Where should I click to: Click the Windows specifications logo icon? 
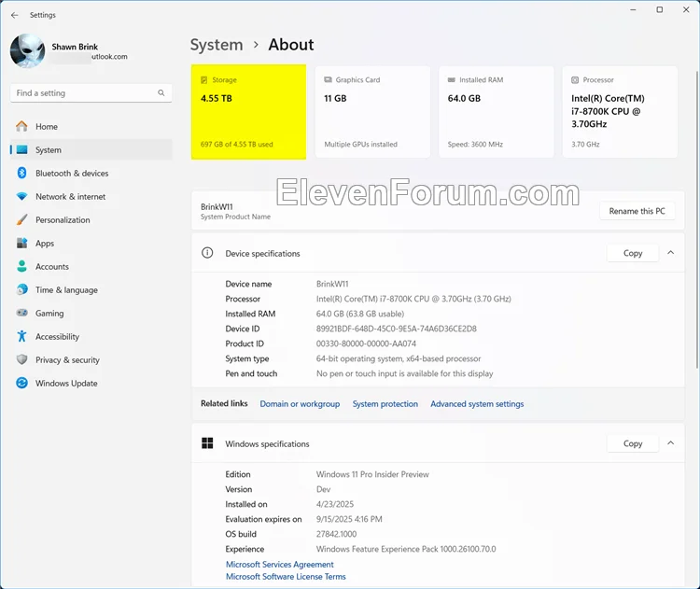207,443
